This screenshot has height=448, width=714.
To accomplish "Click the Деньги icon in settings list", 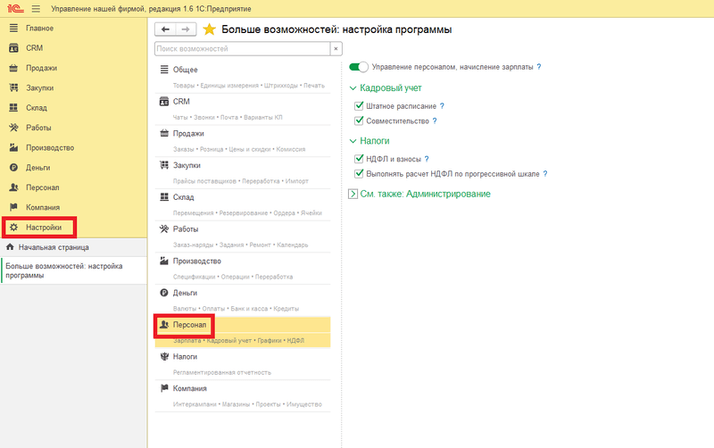I will point(164,292).
